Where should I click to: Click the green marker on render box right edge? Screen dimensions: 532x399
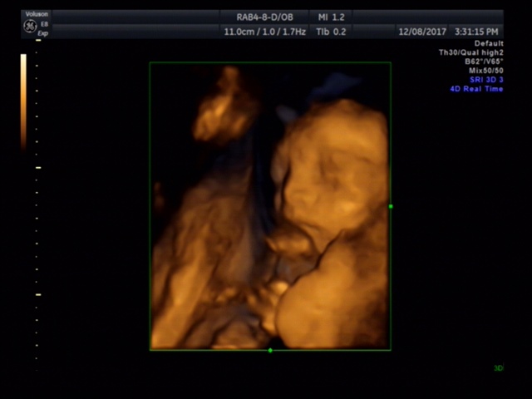[391, 206]
